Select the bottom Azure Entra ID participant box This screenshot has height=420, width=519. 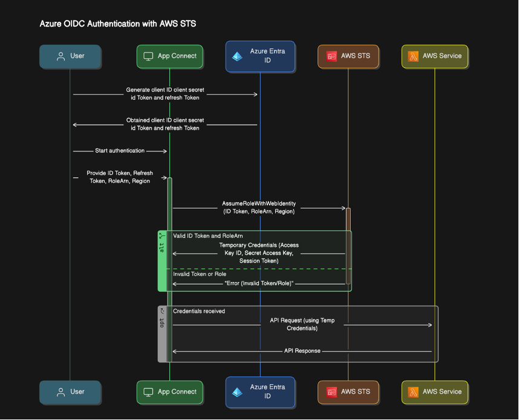[x=260, y=392]
